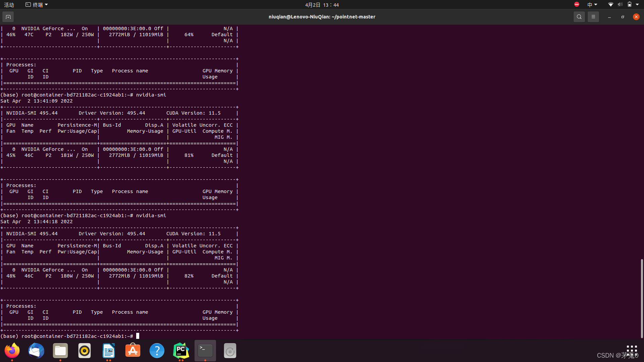Select the Terminal icon in the dock
Image resolution: width=644 pixels, height=362 pixels.
[205, 351]
